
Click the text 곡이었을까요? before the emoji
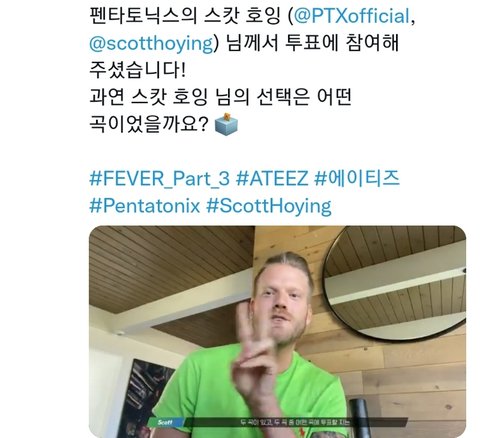coord(149,124)
